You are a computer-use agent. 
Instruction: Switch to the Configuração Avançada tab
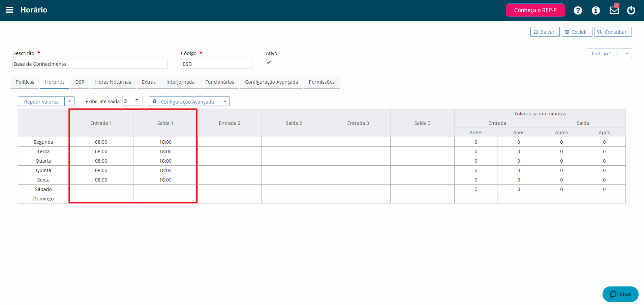271,82
